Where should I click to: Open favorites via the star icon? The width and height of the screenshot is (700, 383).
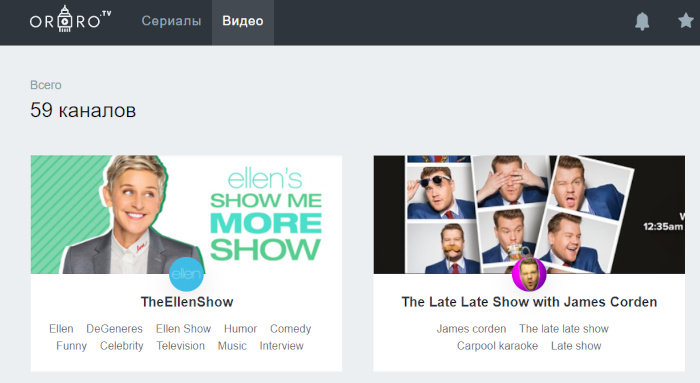tap(686, 21)
